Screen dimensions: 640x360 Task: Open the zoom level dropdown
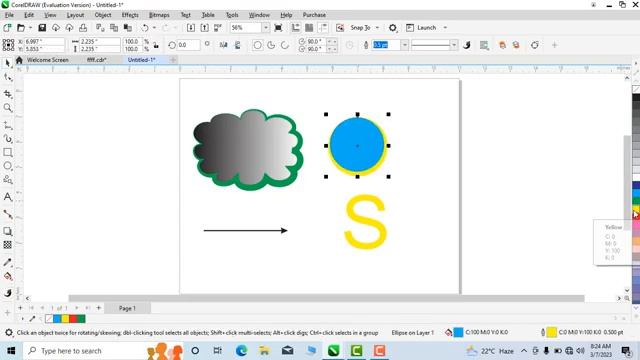click(266, 28)
